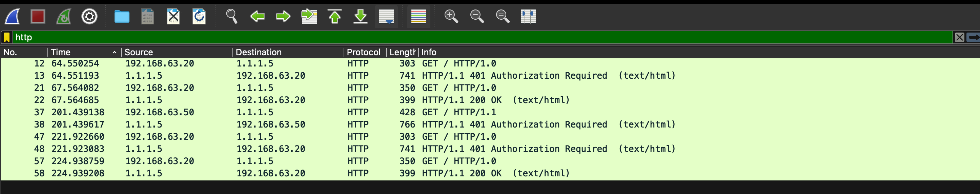
Task: Restart the current capture
Action: (x=63, y=16)
